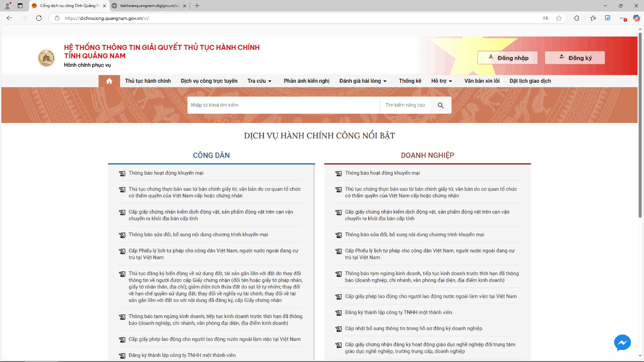The height and width of the screenshot is (362, 644).
Task: Open the Favorites list icon
Action: coord(593,18)
